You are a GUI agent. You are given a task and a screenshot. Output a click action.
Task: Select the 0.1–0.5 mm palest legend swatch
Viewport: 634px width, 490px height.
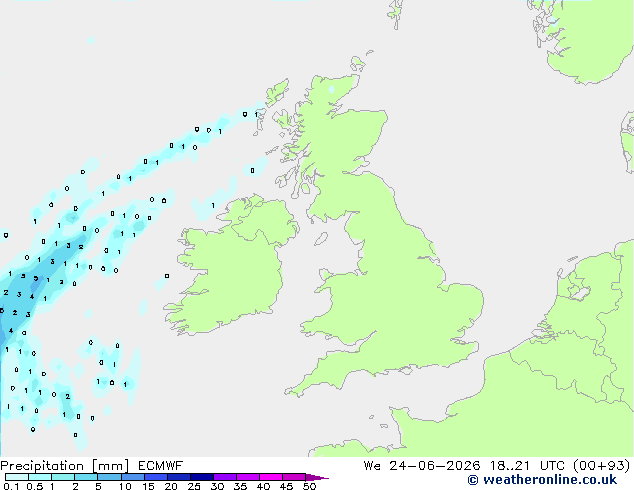coord(17,477)
